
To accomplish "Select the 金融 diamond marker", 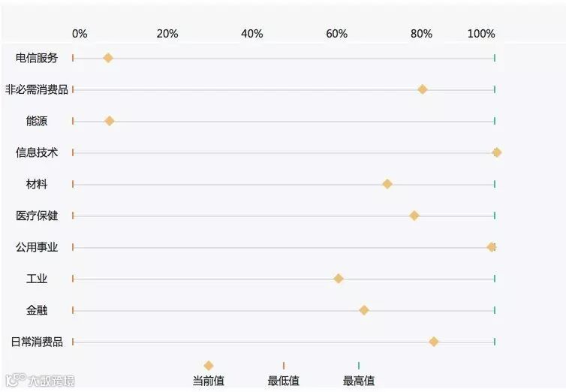I will [364, 310].
